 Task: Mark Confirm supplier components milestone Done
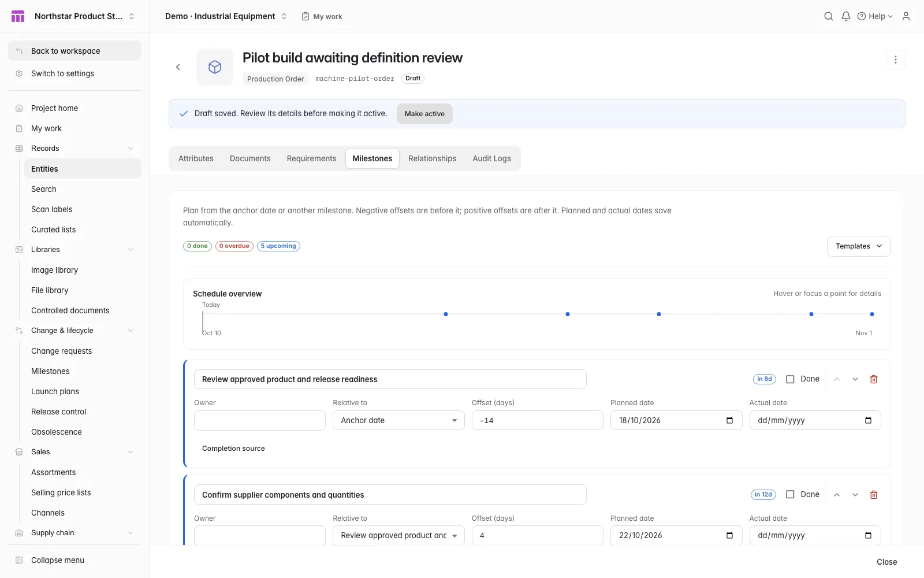(790, 495)
